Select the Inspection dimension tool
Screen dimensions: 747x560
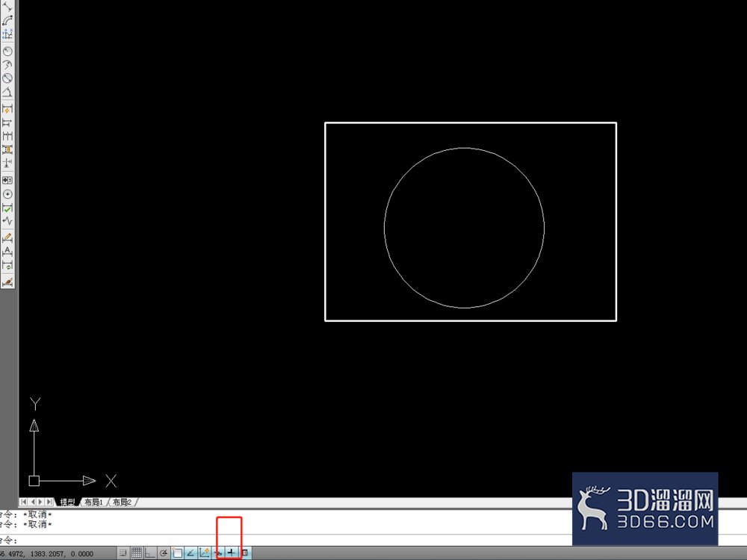7,208
